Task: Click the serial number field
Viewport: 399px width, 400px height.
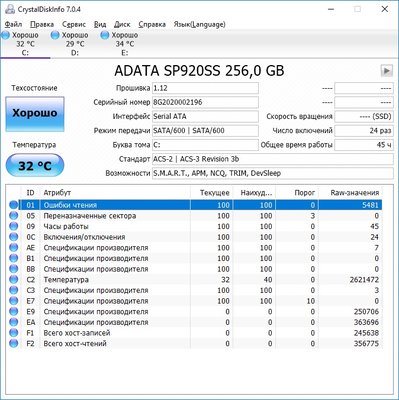Action: (x=205, y=102)
